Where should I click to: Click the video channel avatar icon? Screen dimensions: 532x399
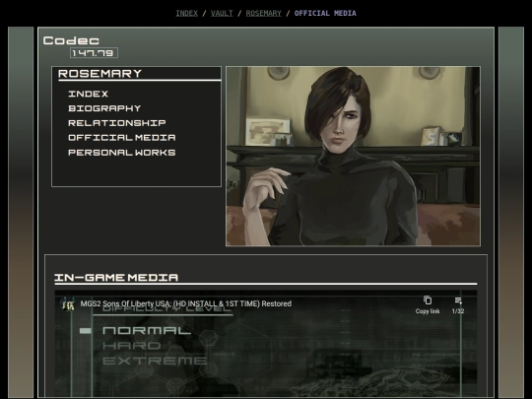click(68, 303)
